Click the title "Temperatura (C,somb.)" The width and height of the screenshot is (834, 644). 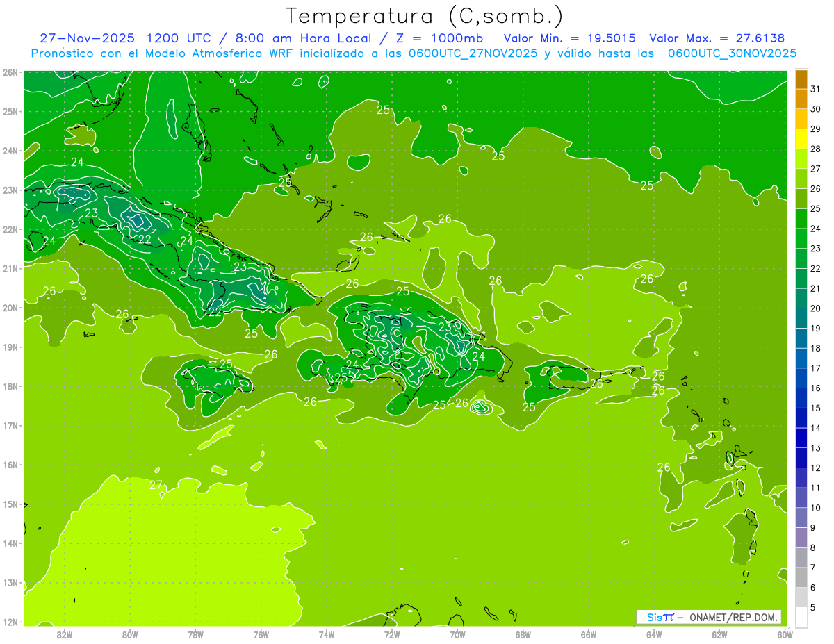click(x=425, y=16)
